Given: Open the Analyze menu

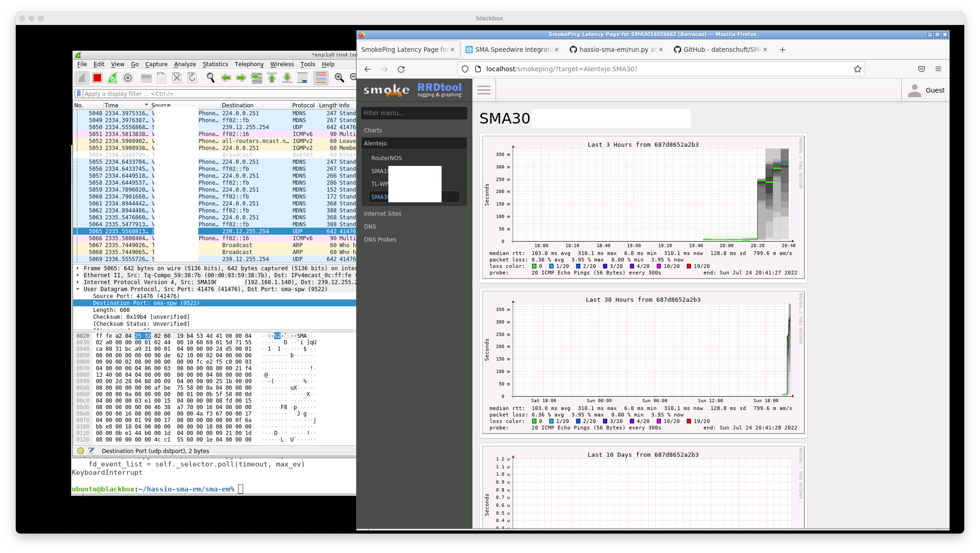Looking at the screenshot, I should tap(185, 64).
